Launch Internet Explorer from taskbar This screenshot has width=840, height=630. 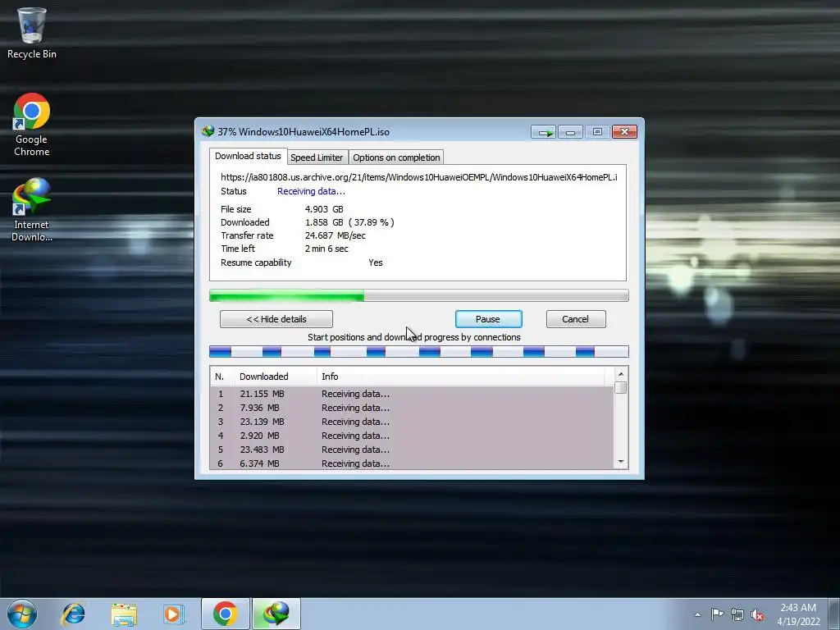click(73, 614)
